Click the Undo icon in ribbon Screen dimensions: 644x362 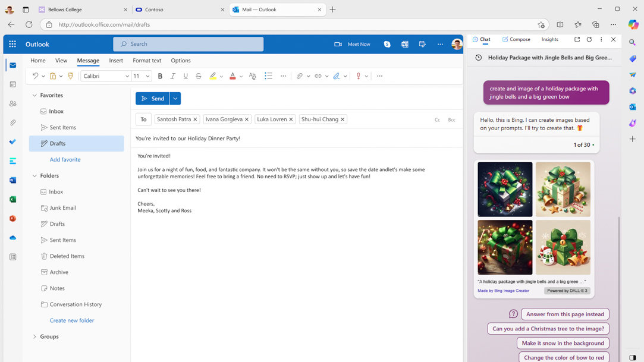click(x=35, y=76)
